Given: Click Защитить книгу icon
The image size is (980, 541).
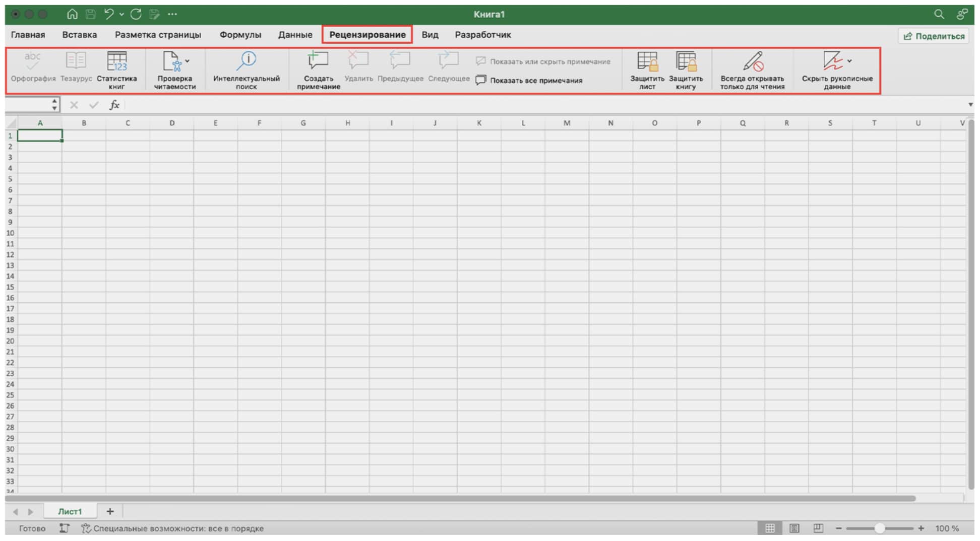Looking at the screenshot, I should point(686,62).
